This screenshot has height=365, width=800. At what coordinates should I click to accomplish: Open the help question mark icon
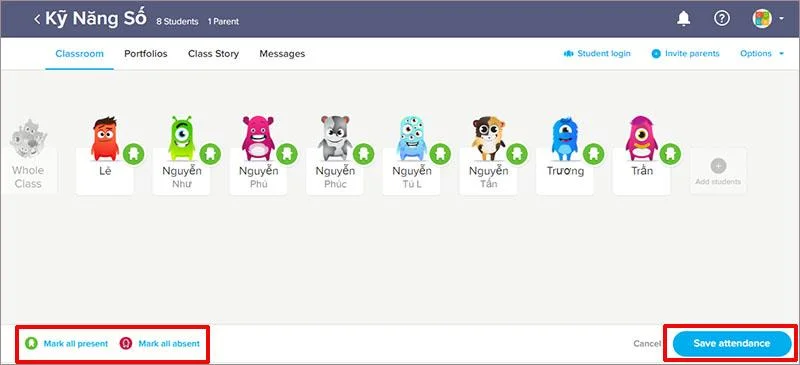point(721,19)
